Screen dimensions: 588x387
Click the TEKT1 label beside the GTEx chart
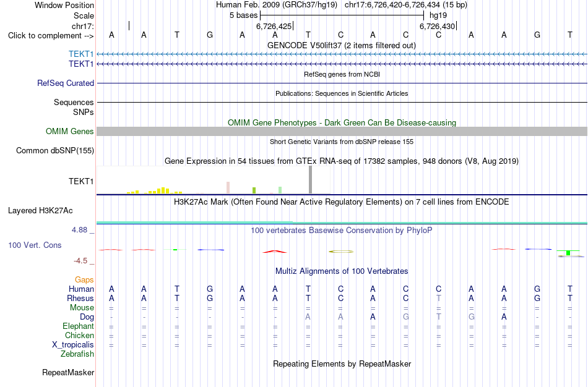(x=81, y=181)
